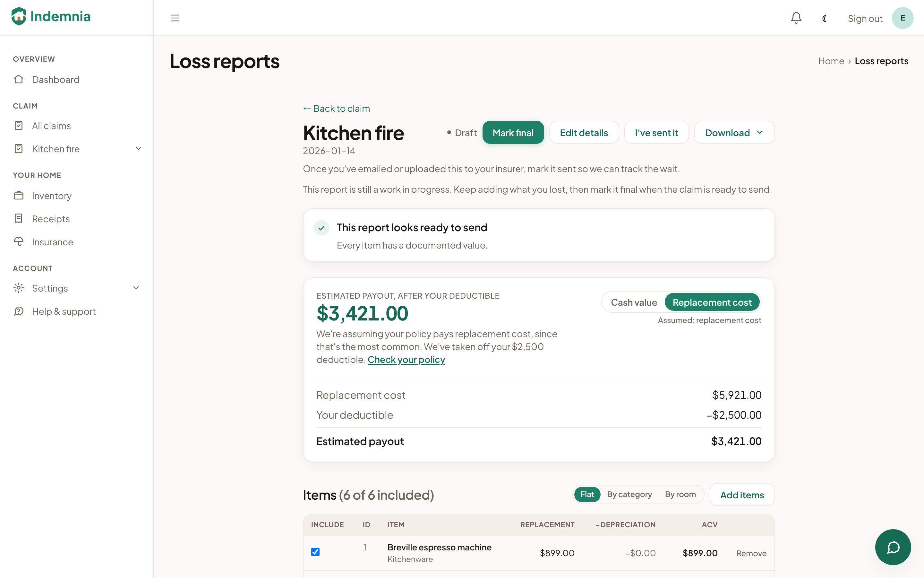
Task: Click Home in the breadcrumb
Action: coord(831,61)
